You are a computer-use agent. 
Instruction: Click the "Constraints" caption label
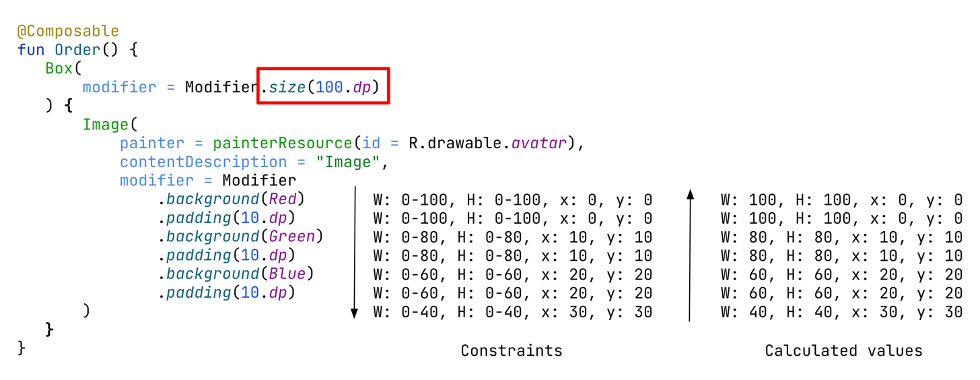click(512, 350)
